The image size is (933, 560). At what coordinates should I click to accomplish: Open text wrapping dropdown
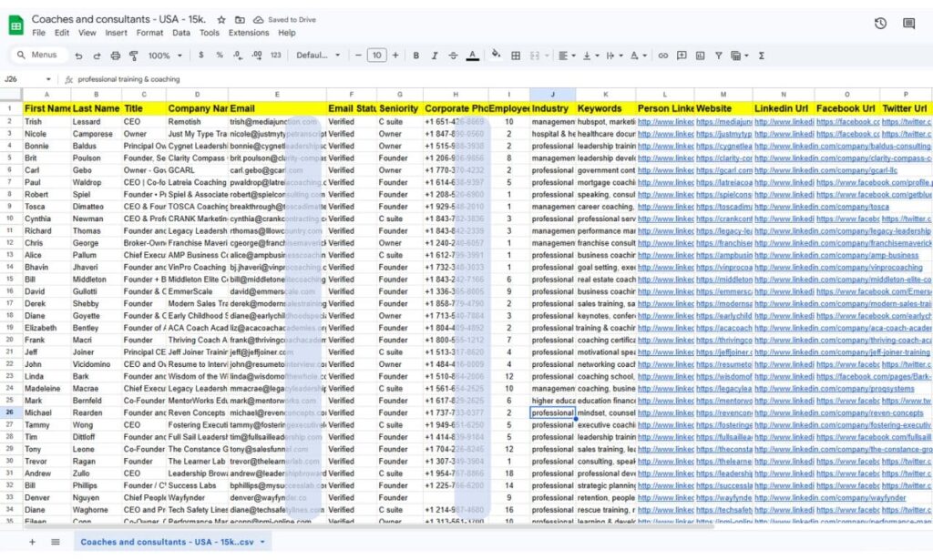tap(614, 56)
